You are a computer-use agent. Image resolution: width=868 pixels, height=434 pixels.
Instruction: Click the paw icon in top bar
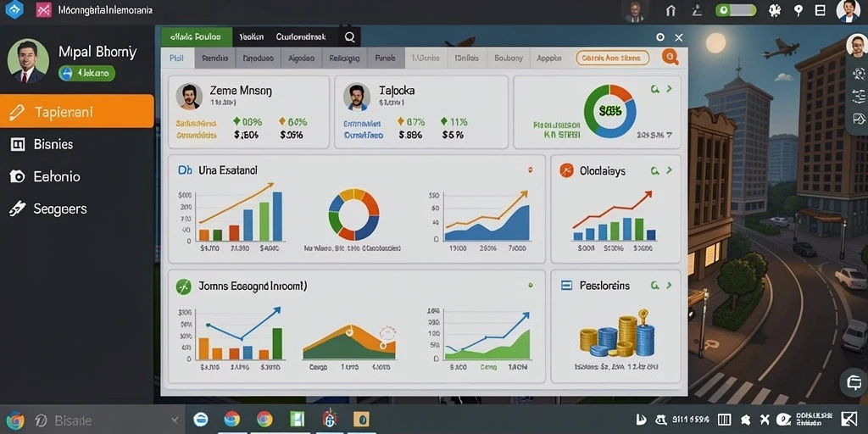[x=774, y=10]
